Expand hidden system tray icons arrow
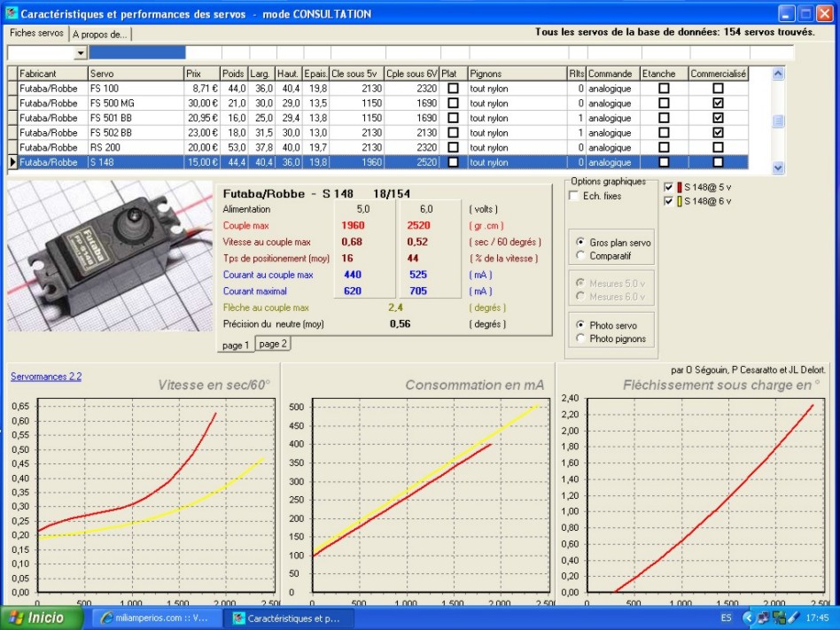The height and width of the screenshot is (630, 840). click(x=748, y=618)
